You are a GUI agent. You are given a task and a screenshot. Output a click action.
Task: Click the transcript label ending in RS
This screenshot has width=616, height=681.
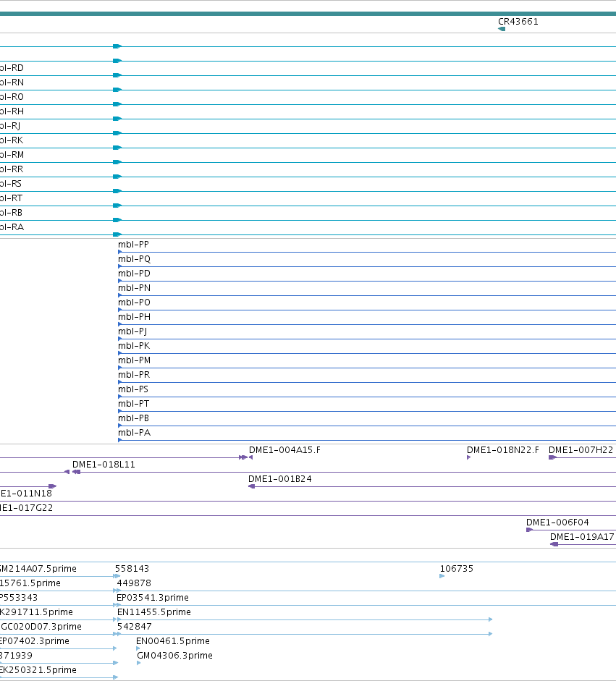10,184
